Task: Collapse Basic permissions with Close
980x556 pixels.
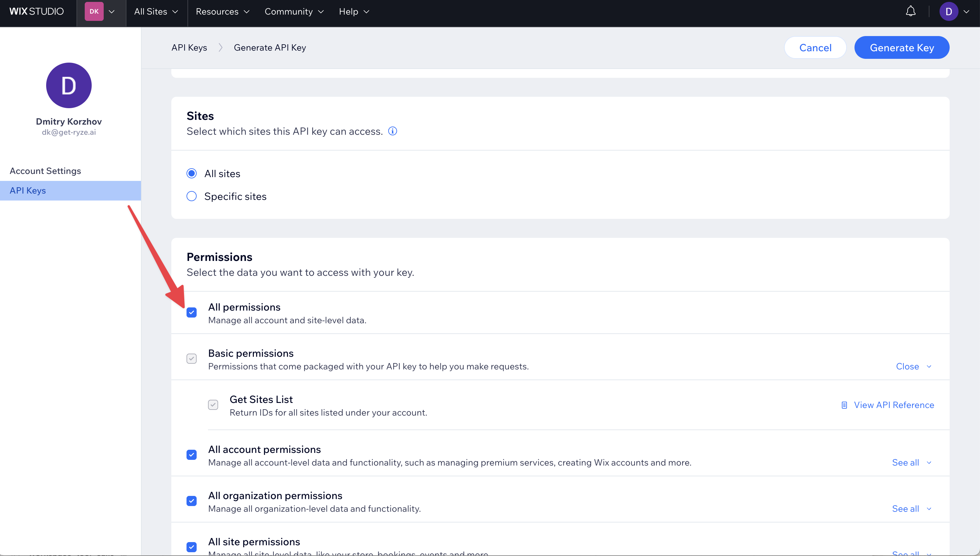Action: [x=914, y=366]
